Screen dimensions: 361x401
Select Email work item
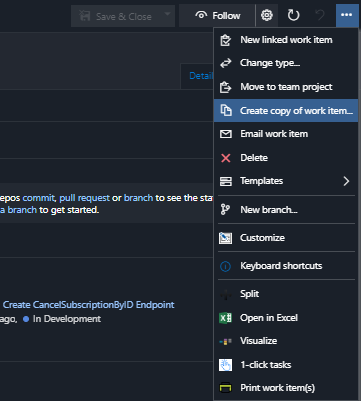[286, 134]
